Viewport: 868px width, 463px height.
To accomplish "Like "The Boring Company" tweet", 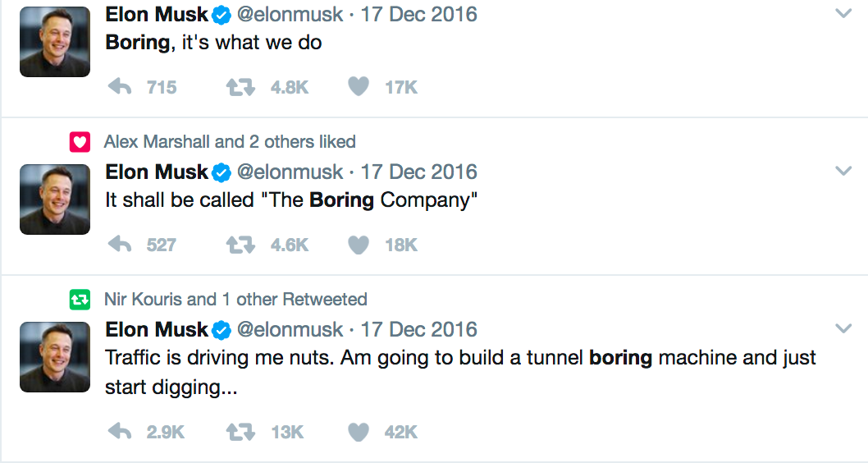I will 359,245.
